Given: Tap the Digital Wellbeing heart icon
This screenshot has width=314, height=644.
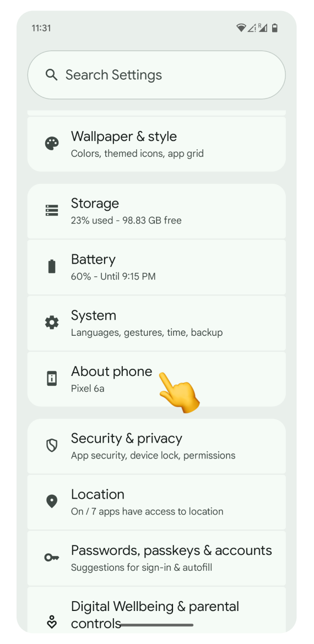Looking at the screenshot, I should pos(52,622).
